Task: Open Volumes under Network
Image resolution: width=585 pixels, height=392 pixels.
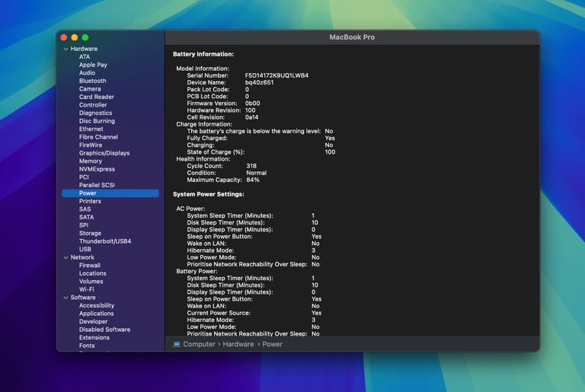Action: click(91, 281)
